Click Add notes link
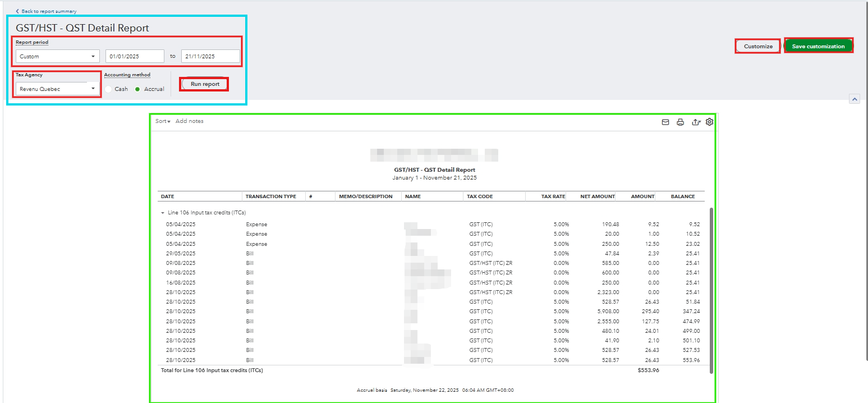The width and height of the screenshot is (868, 403). [190, 121]
